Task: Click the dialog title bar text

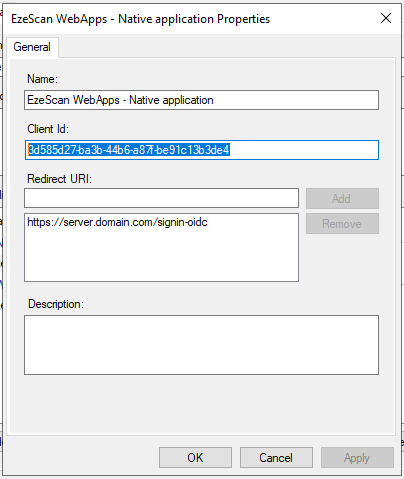Action: [x=140, y=19]
